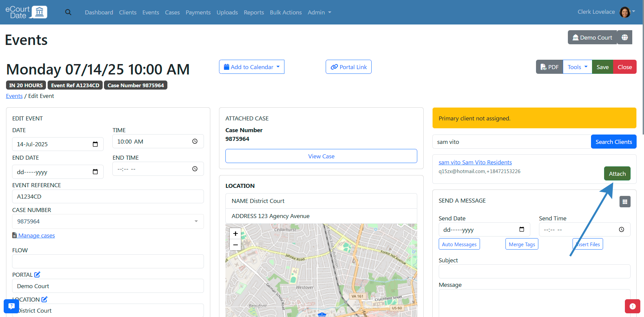Open Bulk Actions in the navbar

pos(286,12)
